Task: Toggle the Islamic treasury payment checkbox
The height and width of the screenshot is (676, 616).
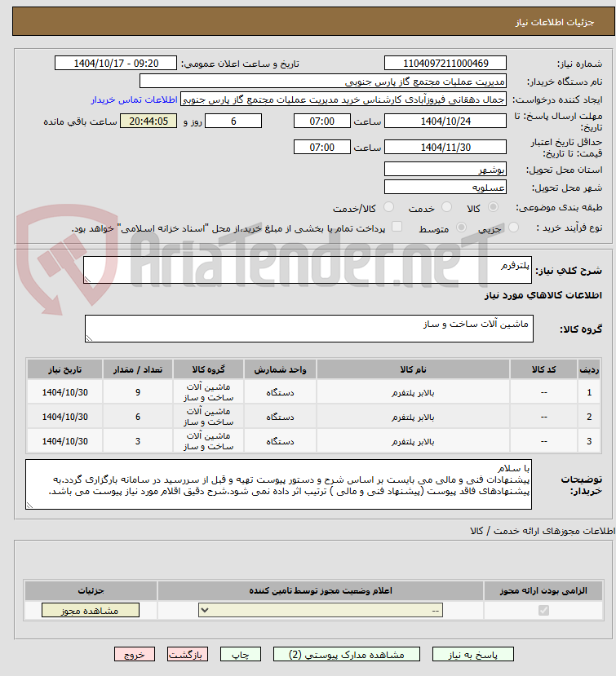Action: tap(397, 227)
